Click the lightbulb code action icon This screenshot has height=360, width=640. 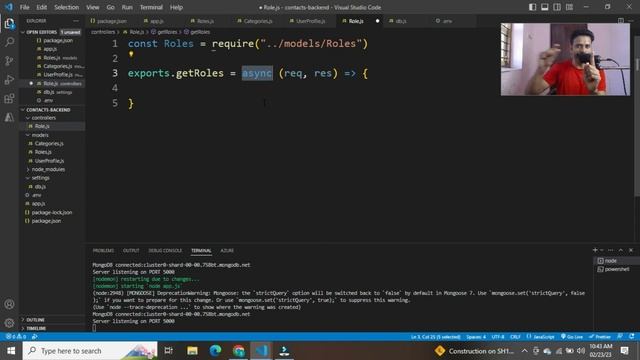point(131,54)
